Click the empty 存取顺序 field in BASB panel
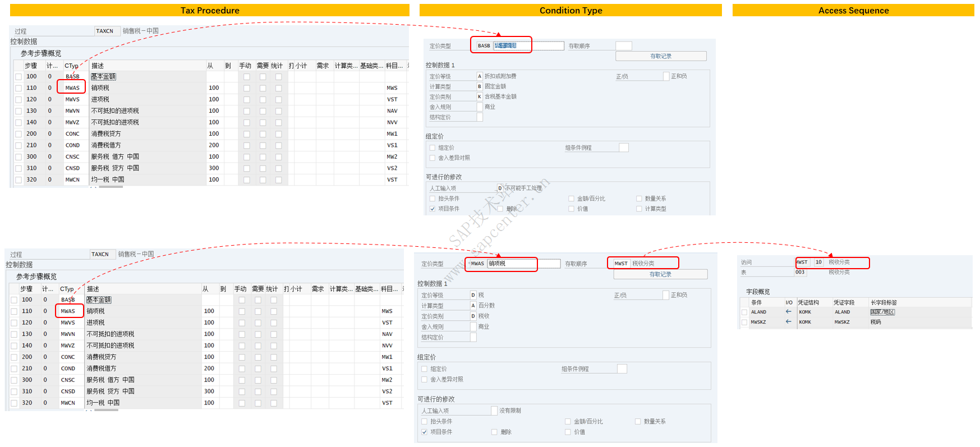 pyautogui.click(x=624, y=46)
